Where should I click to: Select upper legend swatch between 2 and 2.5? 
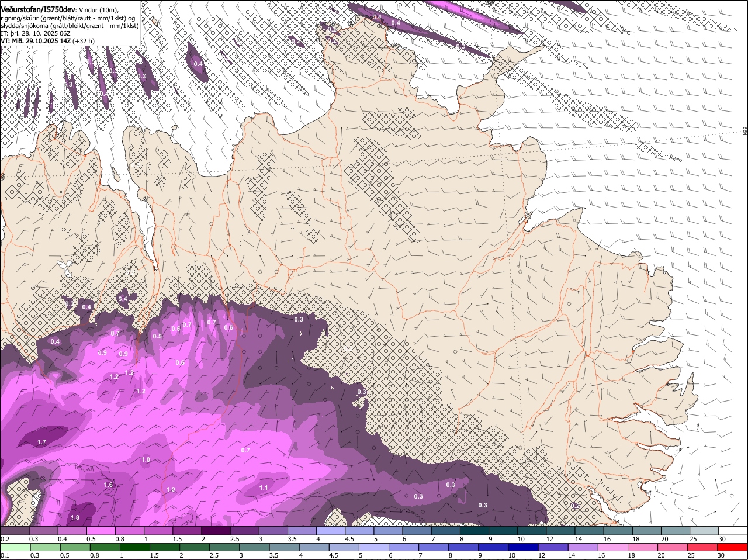coord(216,531)
